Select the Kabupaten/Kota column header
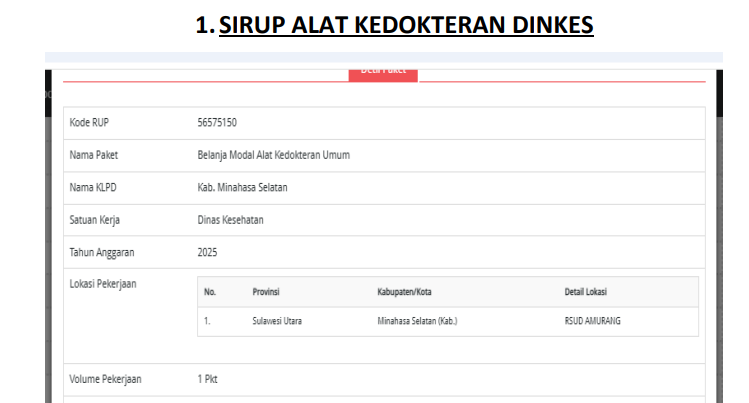749x403 pixels. click(x=405, y=292)
